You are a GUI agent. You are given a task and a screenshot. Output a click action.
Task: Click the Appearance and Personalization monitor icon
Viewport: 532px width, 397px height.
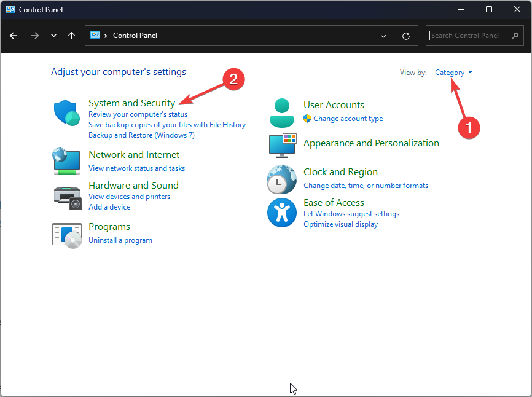281,145
